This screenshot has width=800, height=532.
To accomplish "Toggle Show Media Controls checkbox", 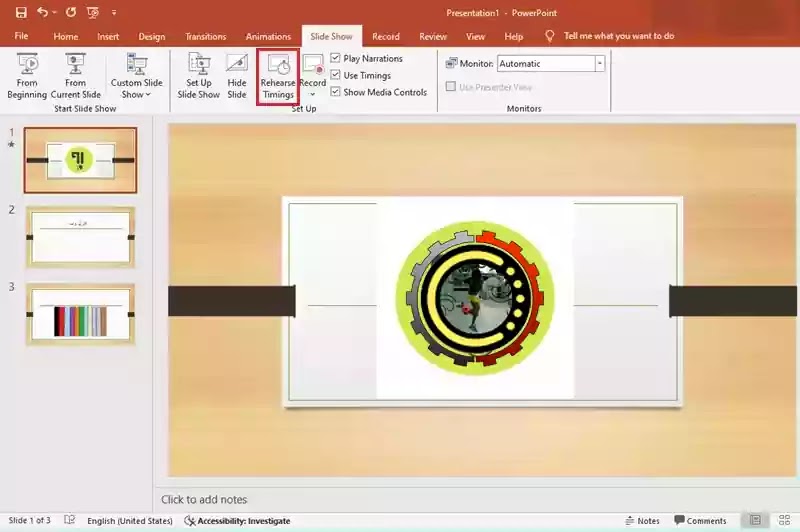I will click(335, 92).
